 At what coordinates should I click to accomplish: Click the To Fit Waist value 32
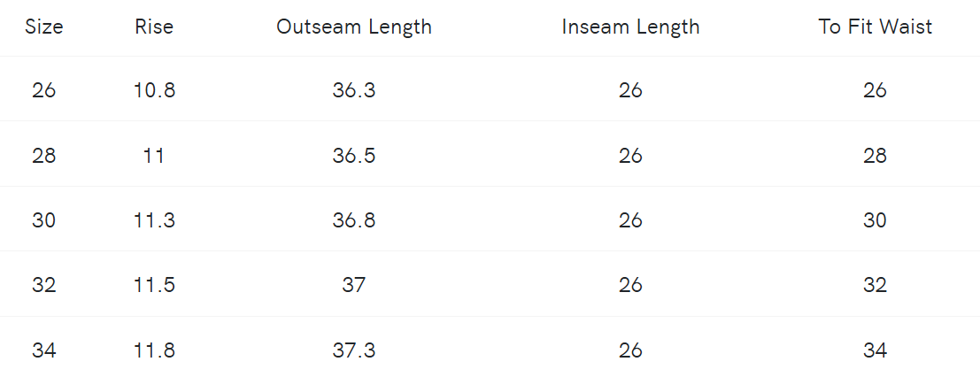[875, 285]
